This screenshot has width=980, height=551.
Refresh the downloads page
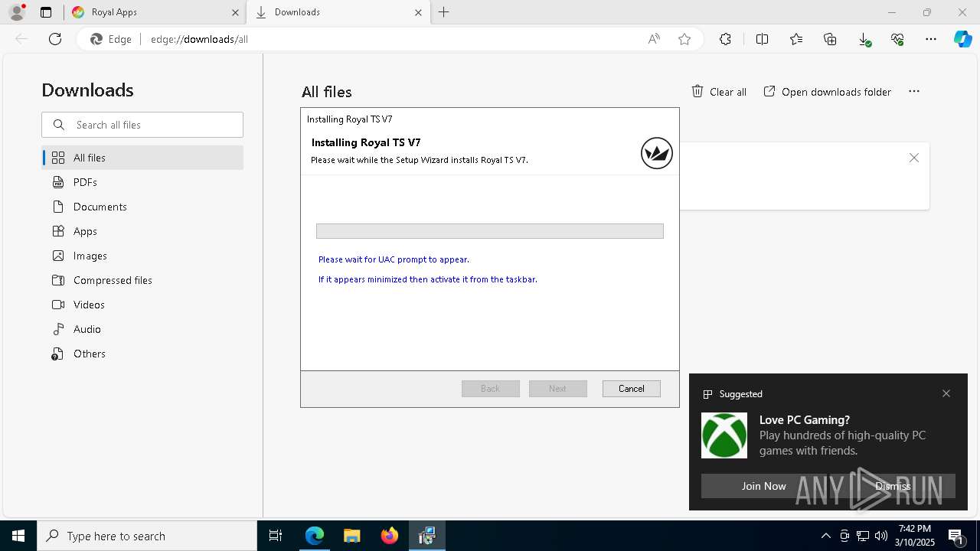[55, 39]
